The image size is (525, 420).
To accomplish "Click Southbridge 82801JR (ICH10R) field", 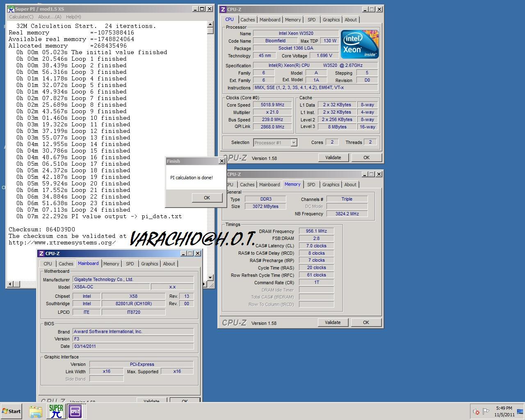I will pos(133,304).
